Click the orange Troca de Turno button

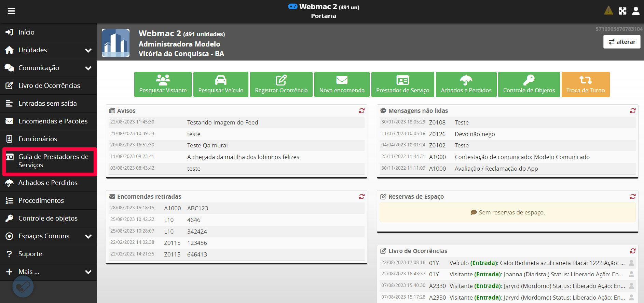585,84
